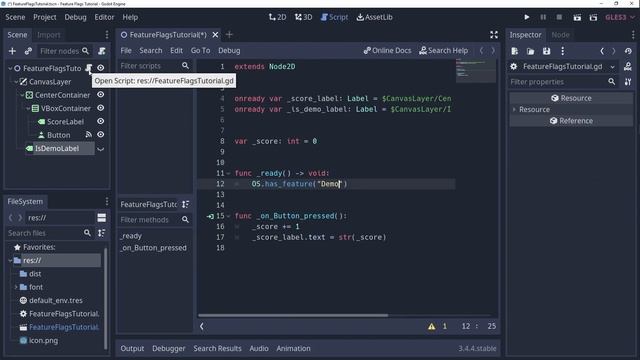Collapse the CenterContainer tree node

[x=22, y=95]
